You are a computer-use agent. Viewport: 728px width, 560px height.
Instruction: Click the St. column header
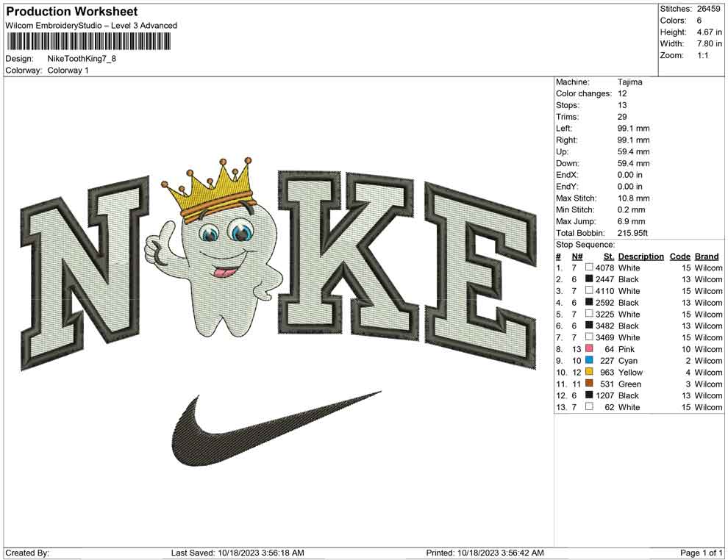(x=609, y=256)
